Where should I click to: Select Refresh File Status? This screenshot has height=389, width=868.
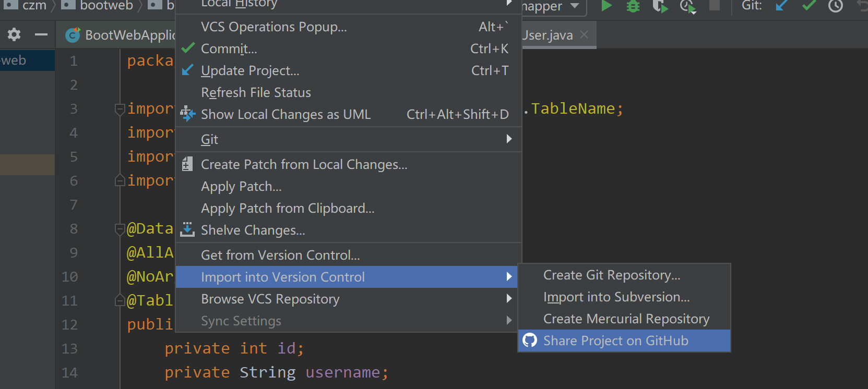[x=349, y=92]
